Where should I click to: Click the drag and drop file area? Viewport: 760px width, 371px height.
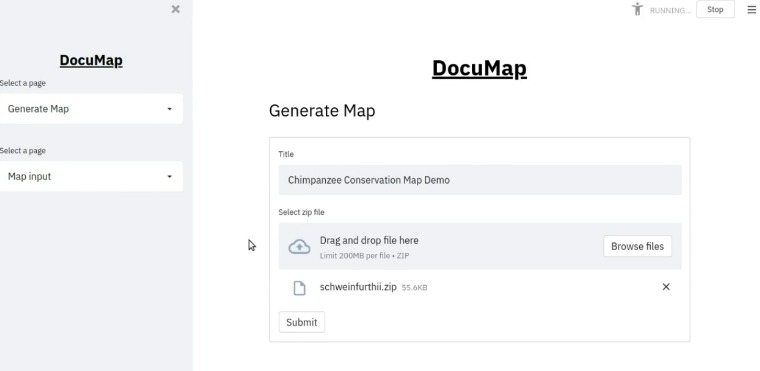point(480,246)
